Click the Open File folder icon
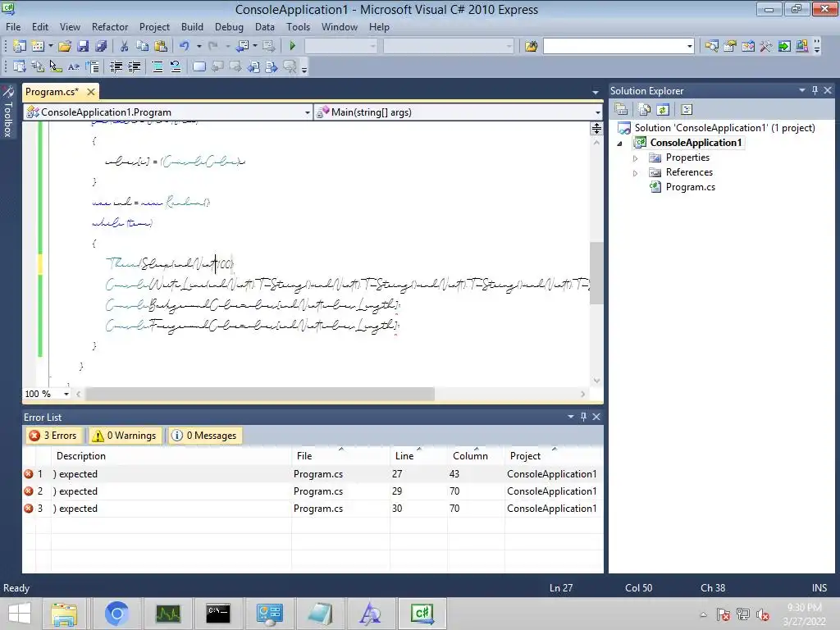Screen dimensions: 840x630 (65, 46)
